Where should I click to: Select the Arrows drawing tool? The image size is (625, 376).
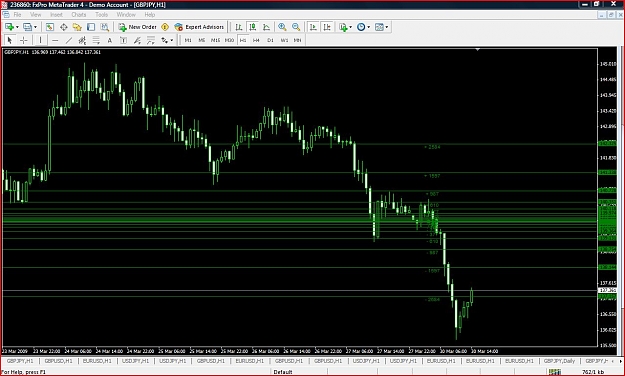164,40
